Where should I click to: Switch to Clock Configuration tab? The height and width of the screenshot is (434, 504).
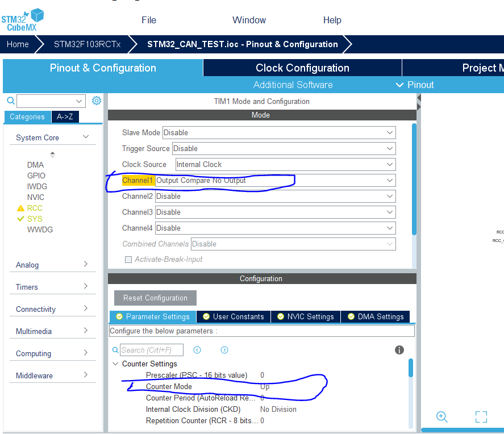point(302,68)
